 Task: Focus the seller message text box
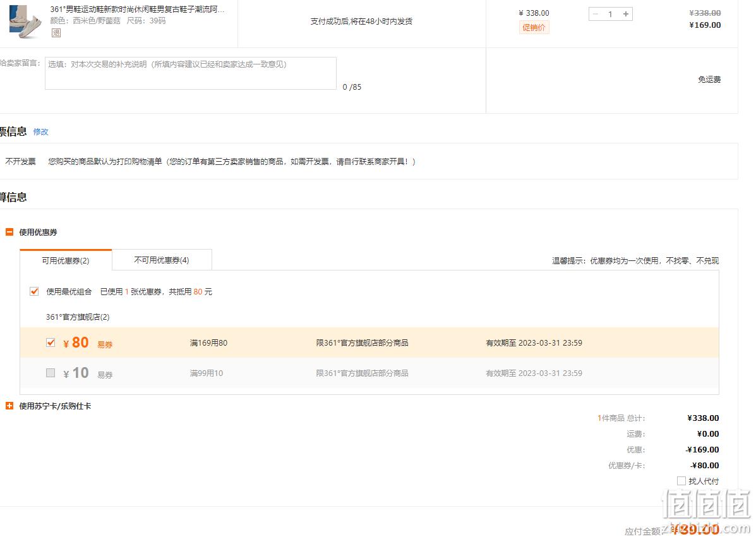click(x=191, y=73)
